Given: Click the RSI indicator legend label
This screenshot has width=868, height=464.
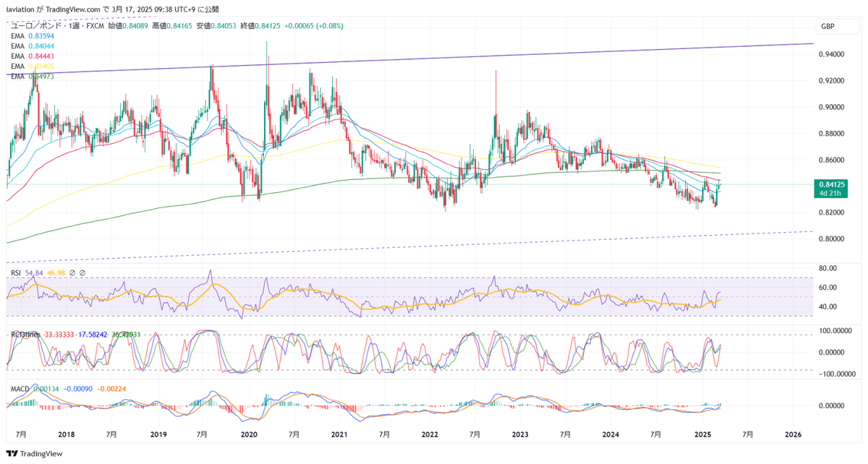Looking at the screenshot, I should pos(15,272).
